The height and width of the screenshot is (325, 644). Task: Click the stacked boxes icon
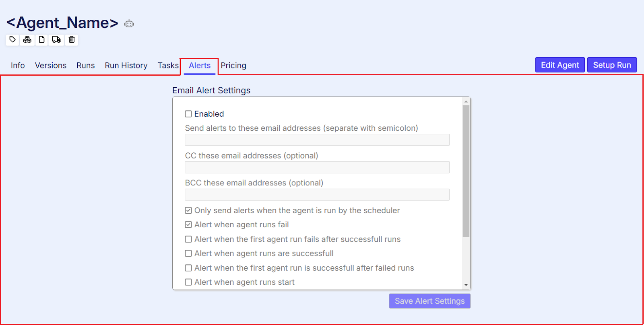27,39
